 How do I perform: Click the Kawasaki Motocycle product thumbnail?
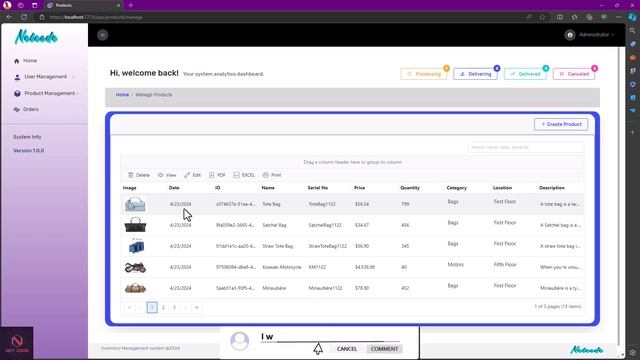[135, 267]
